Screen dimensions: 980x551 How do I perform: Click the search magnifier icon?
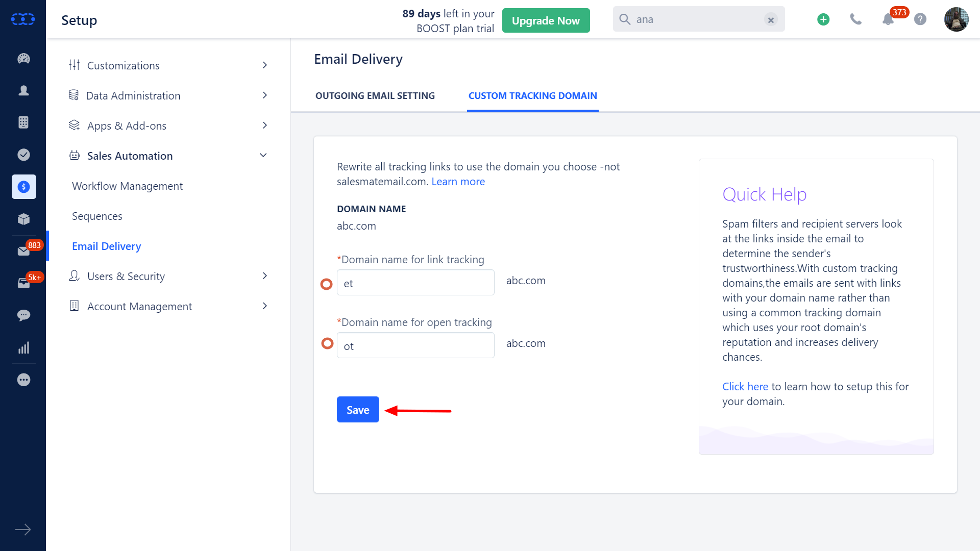pyautogui.click(x=625, y=19)
